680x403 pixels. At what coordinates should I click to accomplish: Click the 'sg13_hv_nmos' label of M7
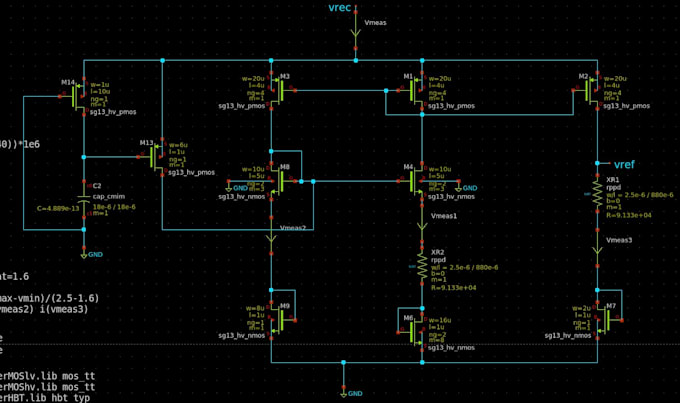point(568,335)
